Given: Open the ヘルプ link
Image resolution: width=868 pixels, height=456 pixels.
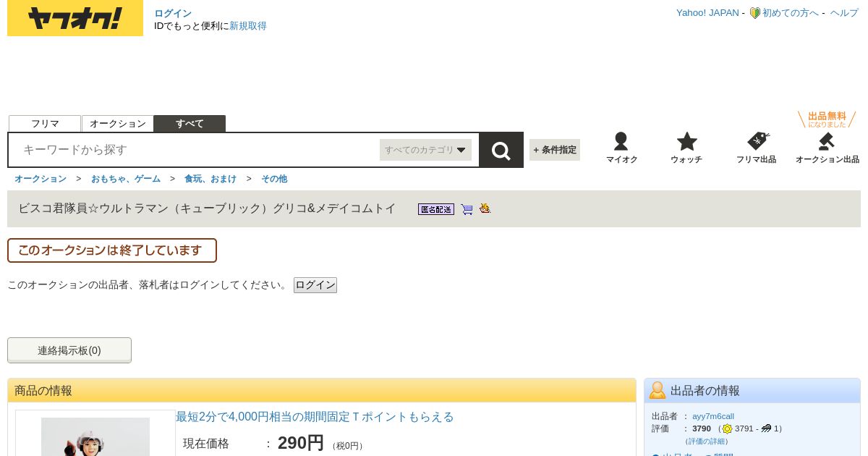Looking at the screenshot, I should [x=844, y=13].
